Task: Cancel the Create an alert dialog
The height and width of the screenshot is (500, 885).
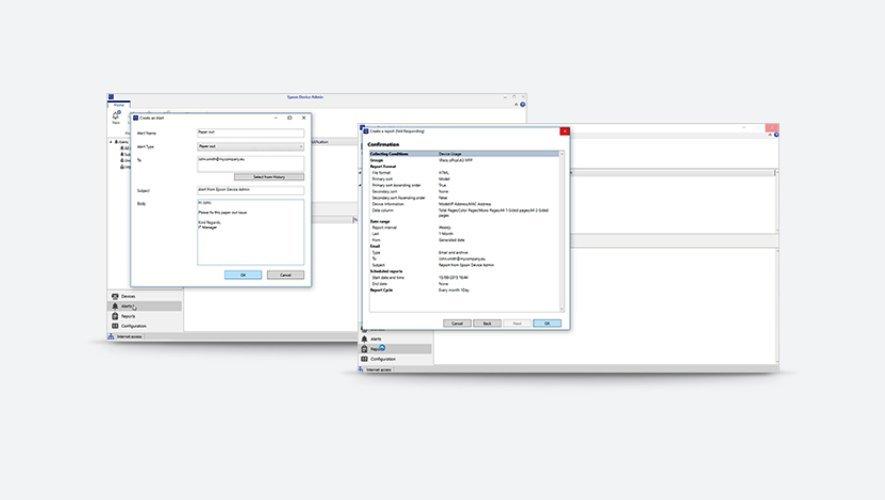Action: 285,274
